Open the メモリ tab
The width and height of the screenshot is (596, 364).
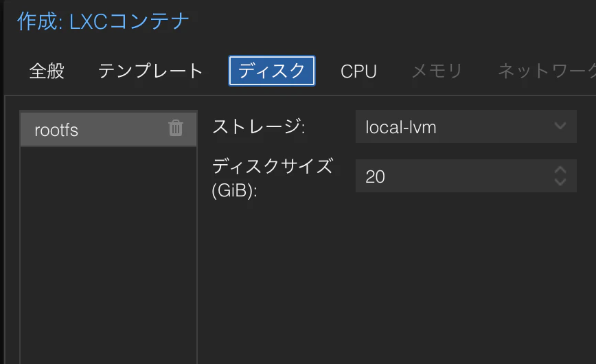point(437,71)
